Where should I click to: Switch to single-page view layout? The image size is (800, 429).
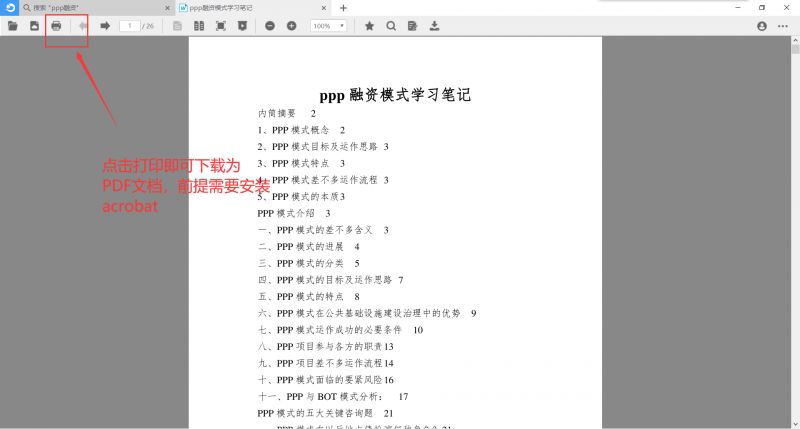pyautogui.click(x=178, y=26)
